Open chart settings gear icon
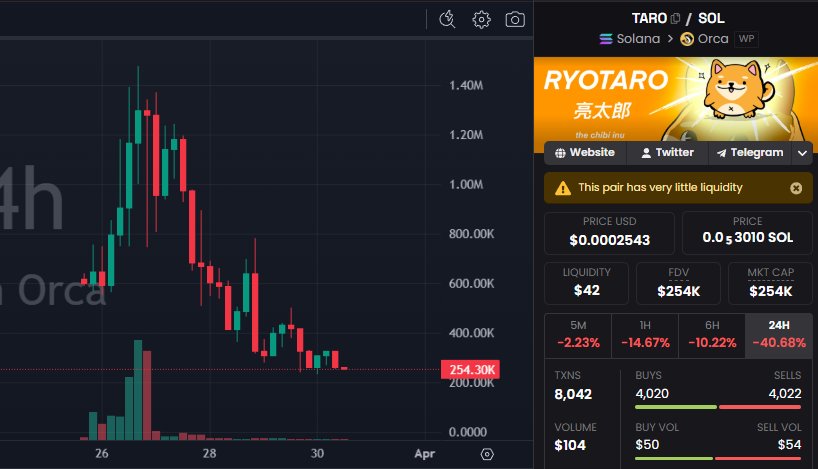 click(482, 19)
